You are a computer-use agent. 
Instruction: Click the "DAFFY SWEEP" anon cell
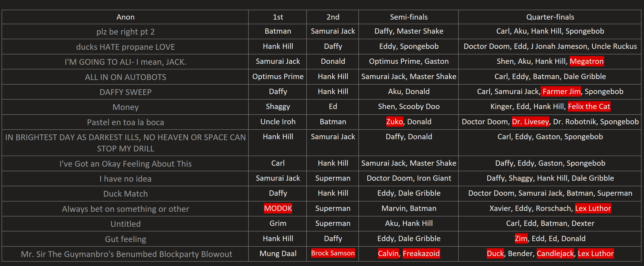125,92
